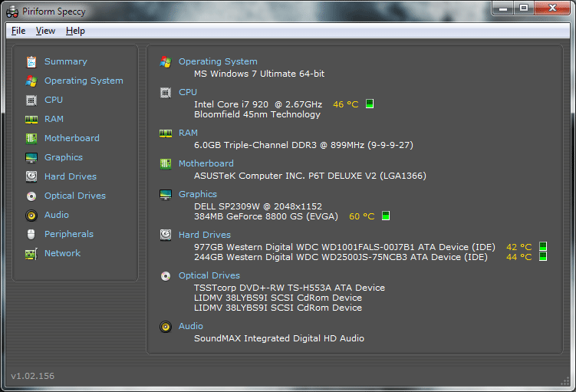Click the Audio speaker icon in the main panel

click(166, 327)
